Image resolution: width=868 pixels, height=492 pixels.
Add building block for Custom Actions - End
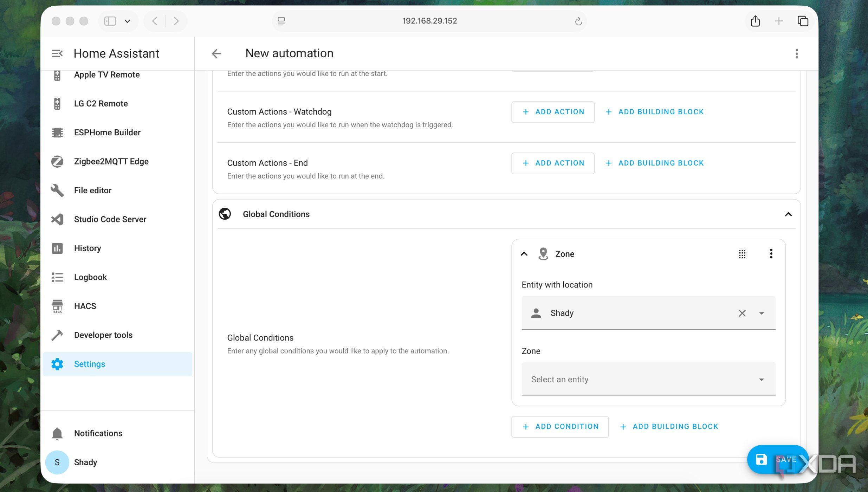point(655,163)
